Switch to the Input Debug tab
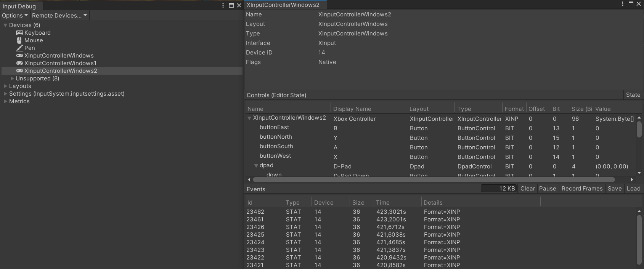Screen dimensions: 644x269 (x=19, y=6)
